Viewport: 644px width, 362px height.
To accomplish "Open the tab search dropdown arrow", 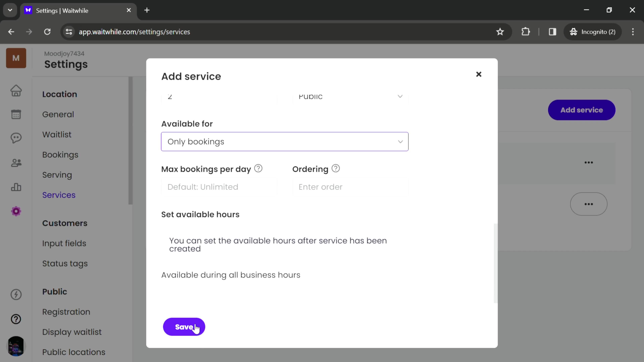I will pos(10,10).
